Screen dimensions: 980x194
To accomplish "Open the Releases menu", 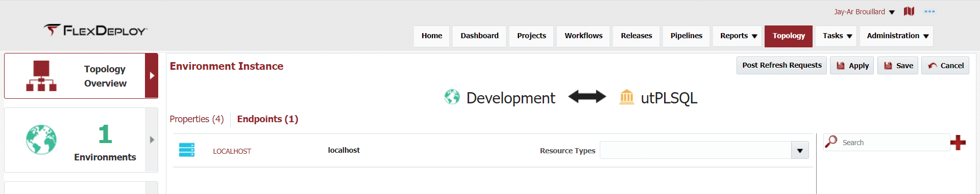I will [636, 36].
